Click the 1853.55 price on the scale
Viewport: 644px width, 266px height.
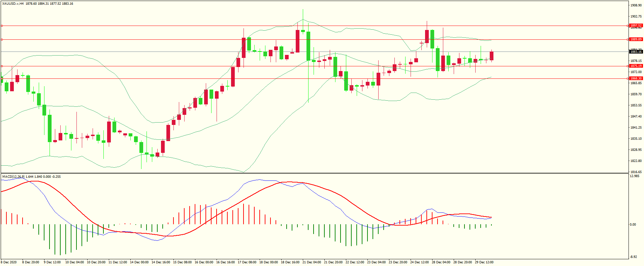click(x=636, y=105)
